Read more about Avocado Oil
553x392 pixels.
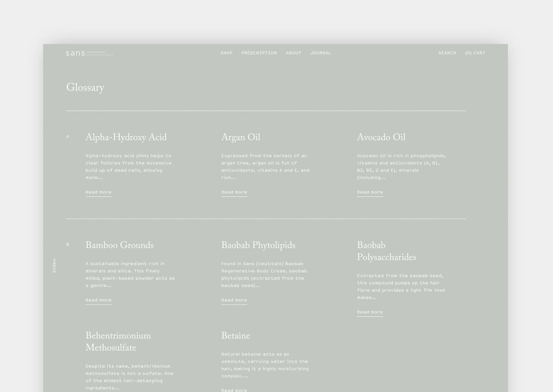(370, 192)
